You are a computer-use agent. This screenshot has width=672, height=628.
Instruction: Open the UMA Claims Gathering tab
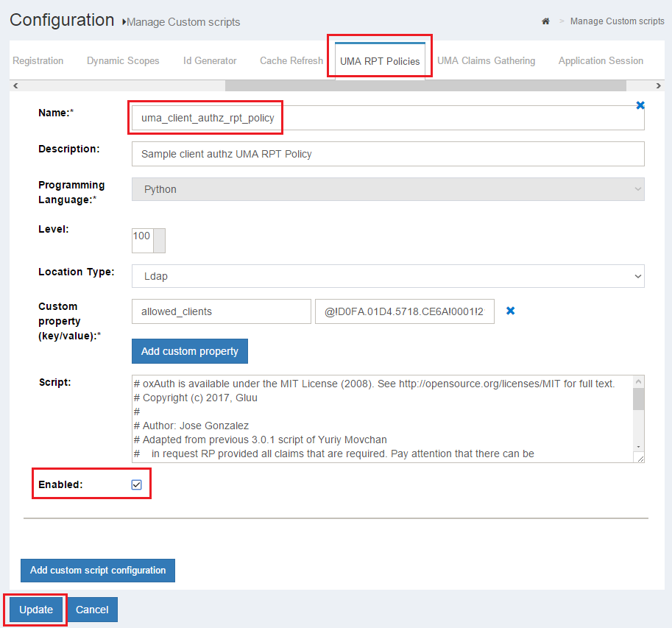(486, 61)
